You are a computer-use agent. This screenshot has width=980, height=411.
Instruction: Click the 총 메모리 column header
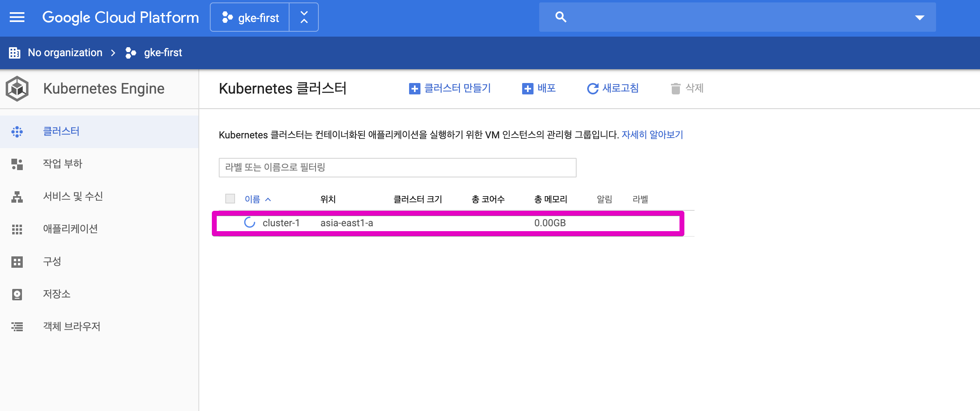(x=551, y=199)
